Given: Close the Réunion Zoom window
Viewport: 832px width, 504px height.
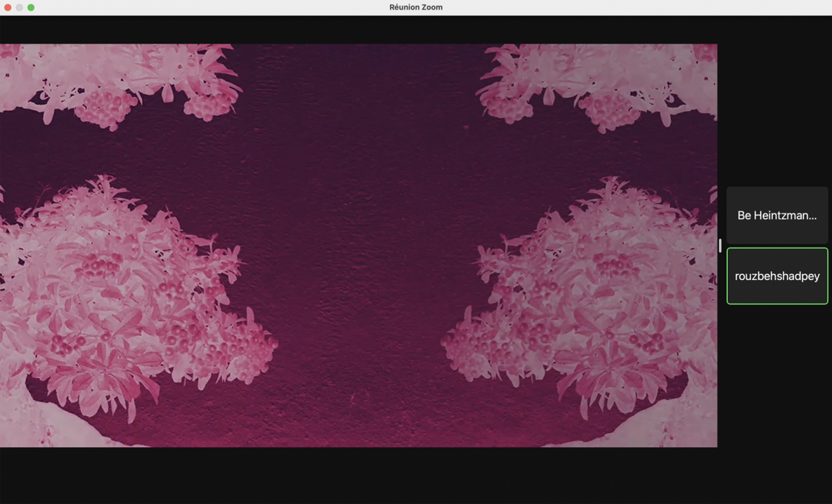Looking at the screenshot, I should coord(8,7).
